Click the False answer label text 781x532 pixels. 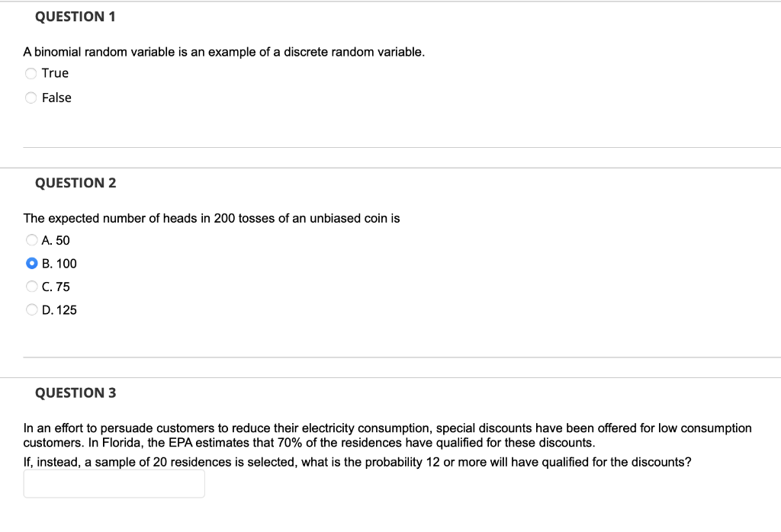tap(56, 98)
